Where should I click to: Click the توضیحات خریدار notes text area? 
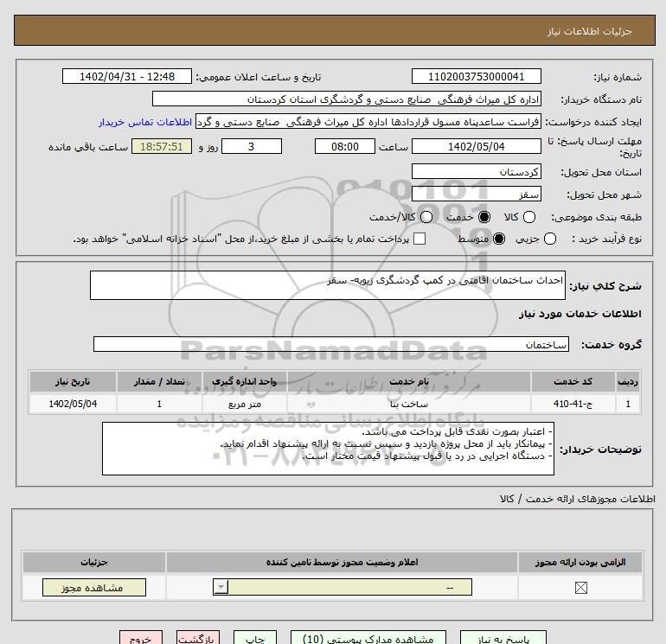coord(328,449)
